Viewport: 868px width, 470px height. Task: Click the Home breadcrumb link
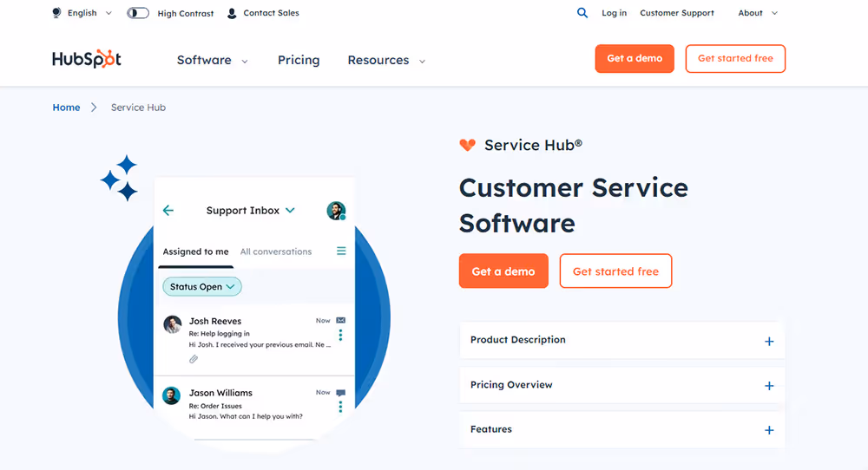pyautogui.click(x=67, y=108)
